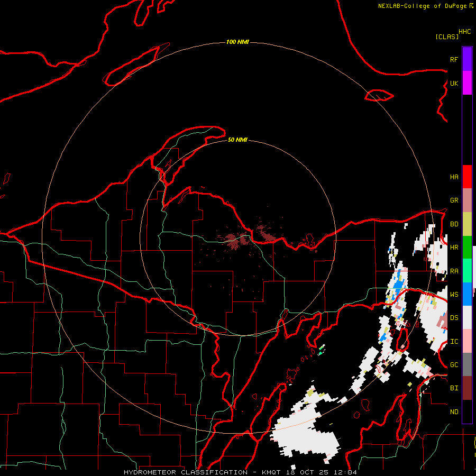This screenshot has height=476, width=476.
Task: Select the gray GC legend swatch
Action: tap(467, 364)
